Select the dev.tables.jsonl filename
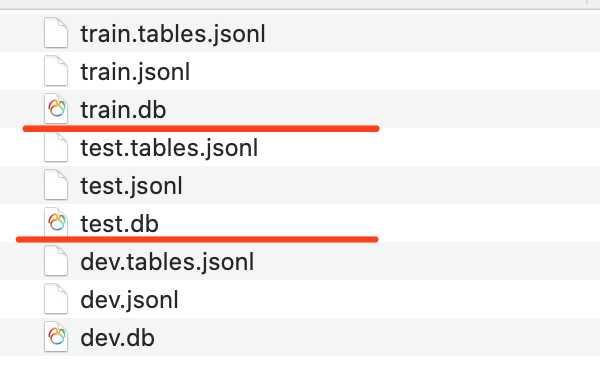The width and height of the screenshot is (600, 390). click(x=167, y=263)
